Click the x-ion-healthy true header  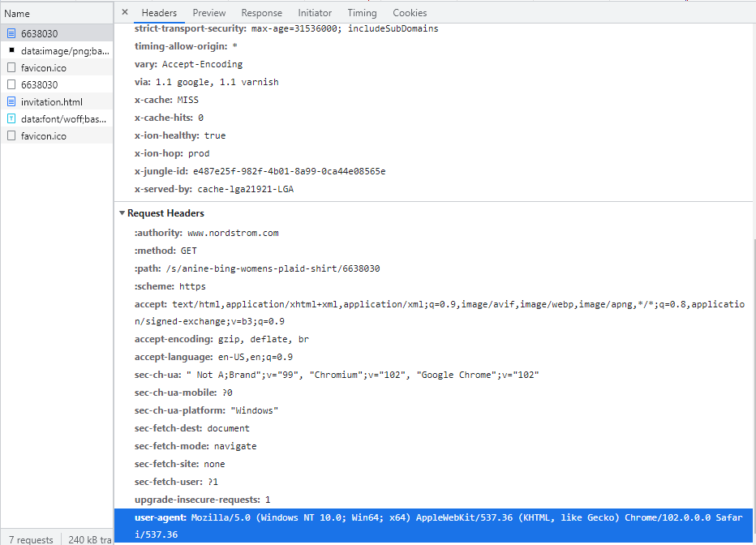pyautogui.click(x=180, y=135)
